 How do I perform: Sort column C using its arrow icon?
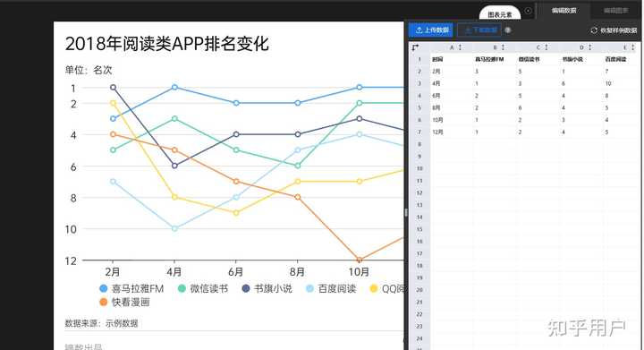pos(547,47)
